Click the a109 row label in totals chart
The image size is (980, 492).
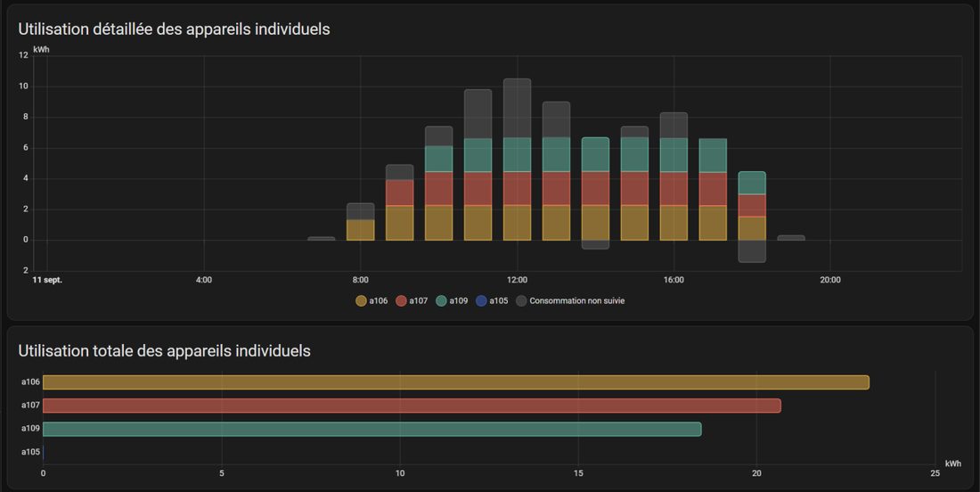click(30, 428)
